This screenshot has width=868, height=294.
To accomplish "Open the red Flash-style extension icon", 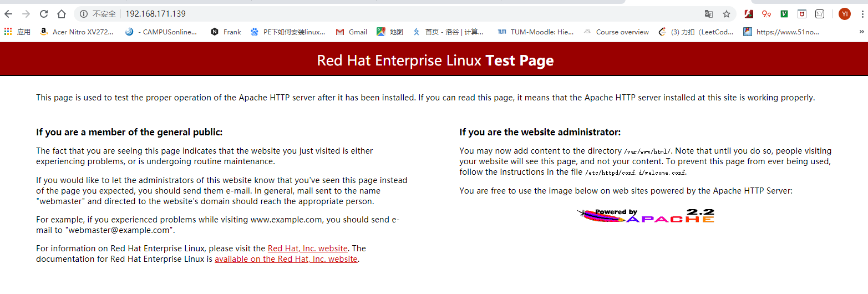I will 748,14.
